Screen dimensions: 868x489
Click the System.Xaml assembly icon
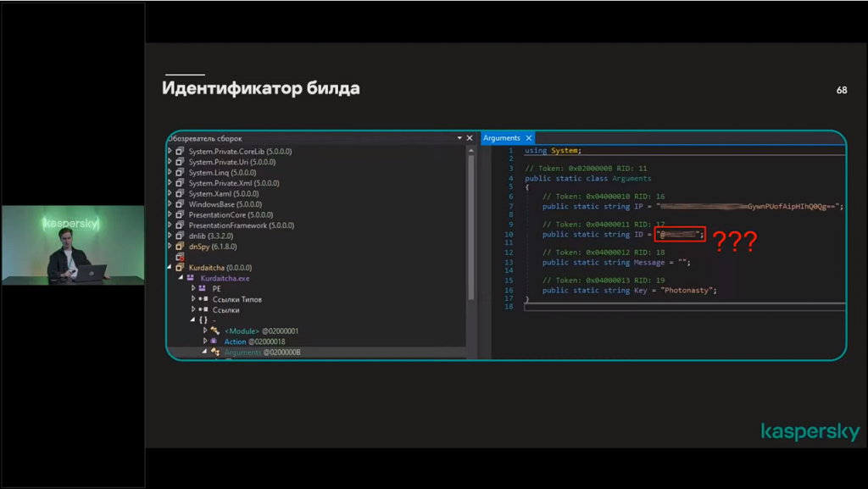(180, 193)
